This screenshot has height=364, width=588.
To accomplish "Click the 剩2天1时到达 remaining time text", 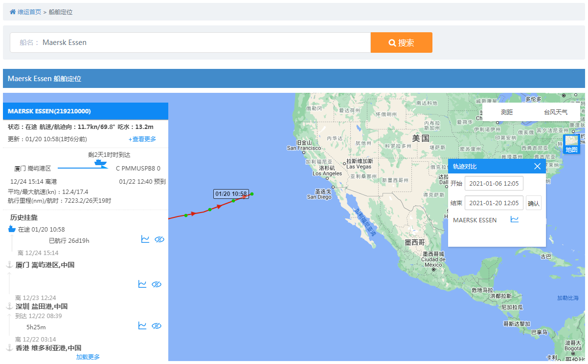I will (x=109, y=154).
